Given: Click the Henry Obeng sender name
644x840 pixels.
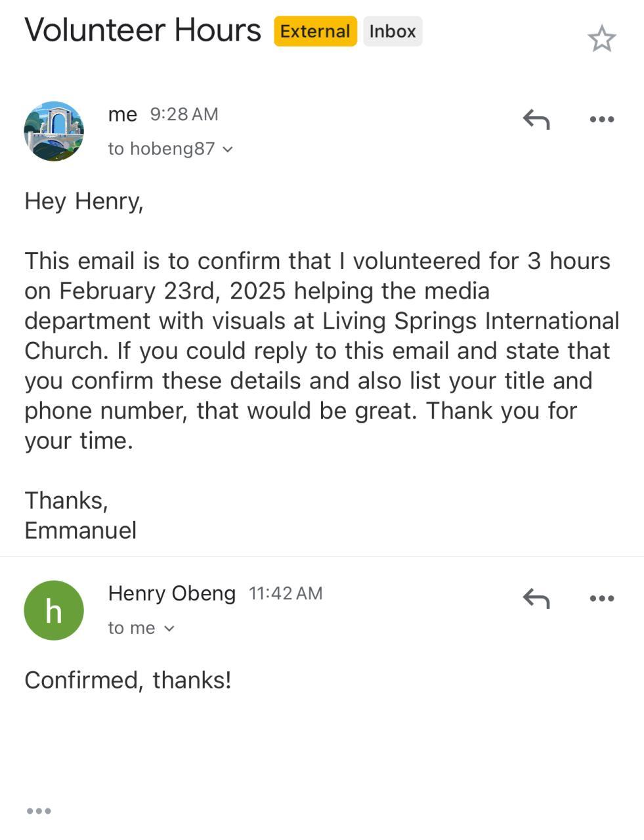Looking at the screenshot, I should tap(171, 593).
